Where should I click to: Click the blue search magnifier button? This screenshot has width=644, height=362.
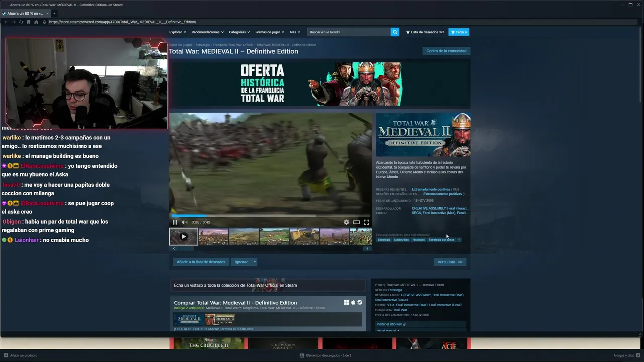(395, 32)
